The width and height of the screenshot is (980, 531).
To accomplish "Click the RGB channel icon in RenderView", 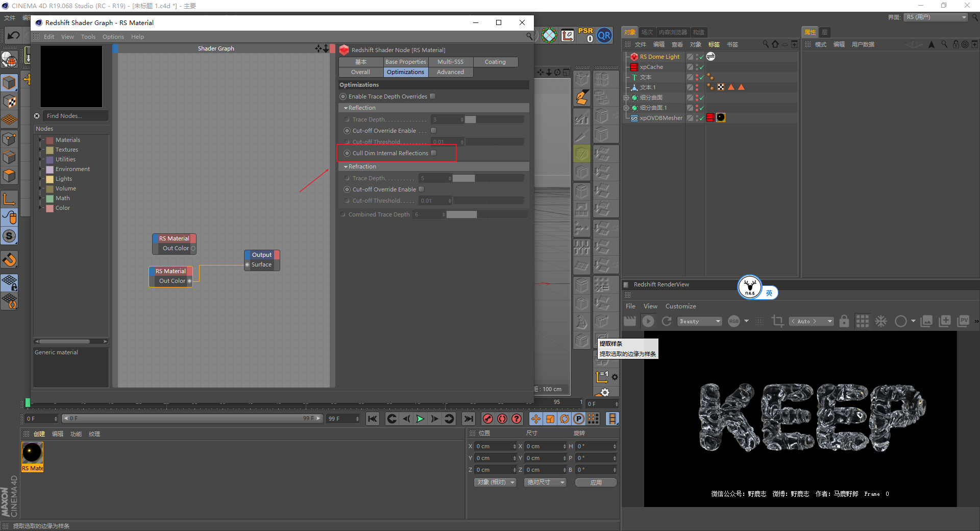I will click(734, 321).
